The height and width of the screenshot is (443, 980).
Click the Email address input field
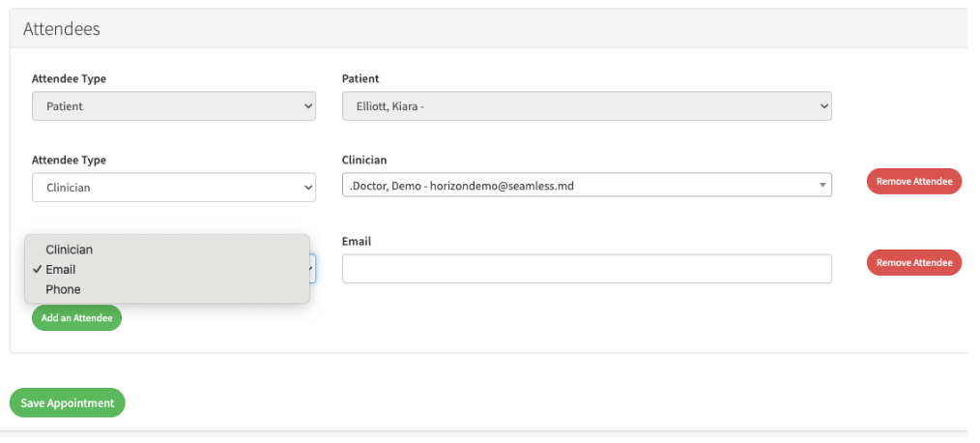pyautogui.click(x=586, y=269)
